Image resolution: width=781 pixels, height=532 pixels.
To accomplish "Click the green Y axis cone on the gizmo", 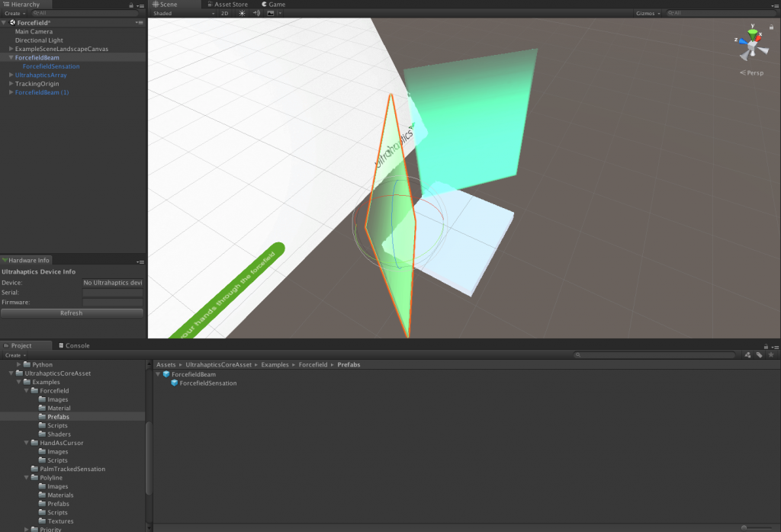I will click(753, 34).
